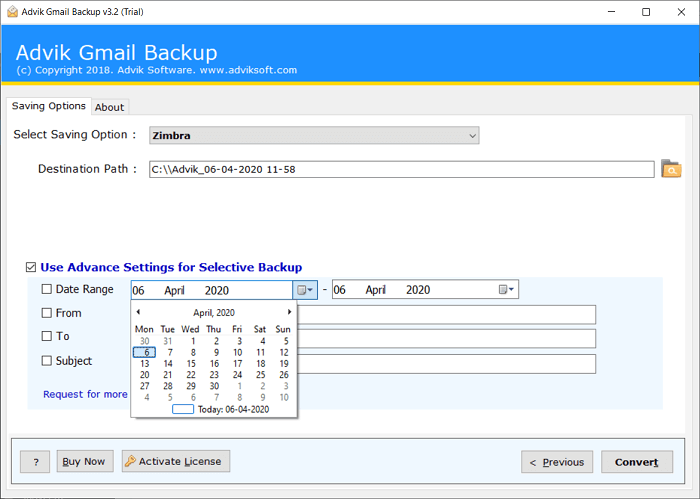Click the April, 2020 calendar header

coord(214,312)
